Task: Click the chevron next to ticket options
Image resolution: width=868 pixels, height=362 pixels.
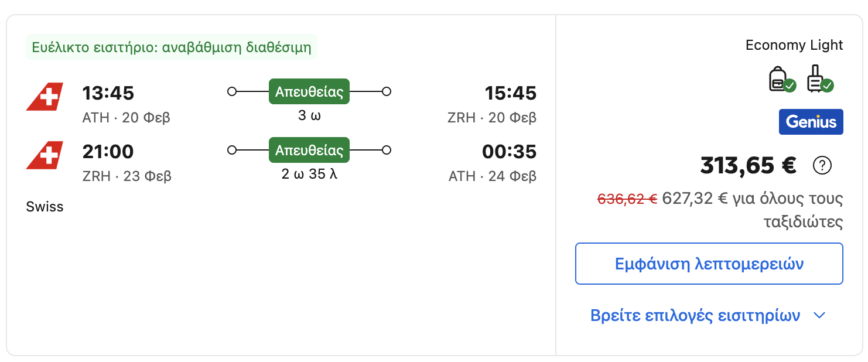Action: coord(819,315)
